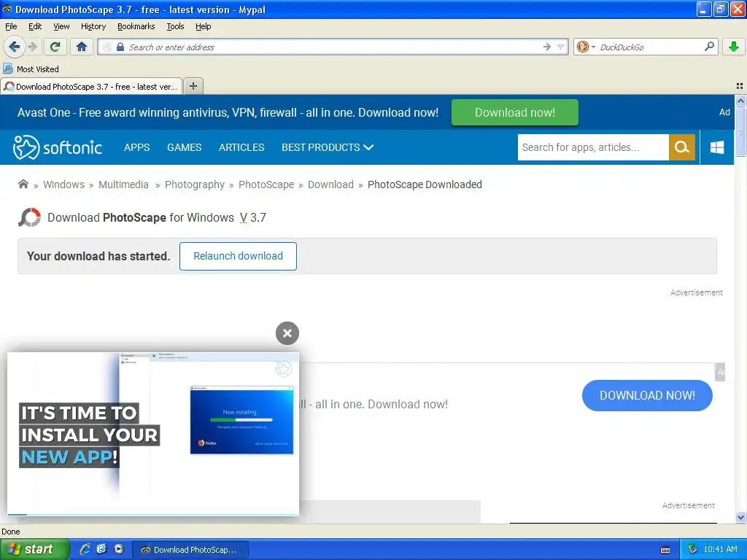Click the PhotoScape breadcrumb link
Image resolution: width=747 pixels, height=560 pixels.
(x=266, y=184)
